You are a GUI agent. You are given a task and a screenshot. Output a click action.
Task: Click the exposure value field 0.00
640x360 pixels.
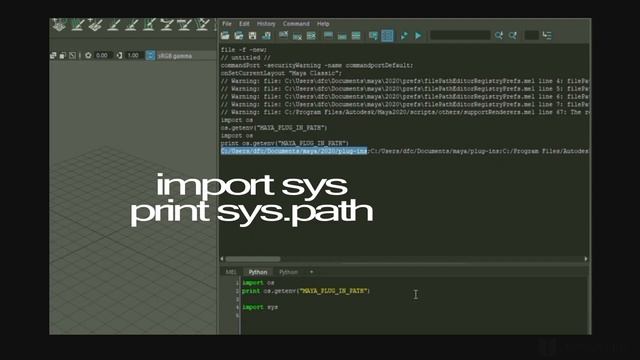[102, 56]
